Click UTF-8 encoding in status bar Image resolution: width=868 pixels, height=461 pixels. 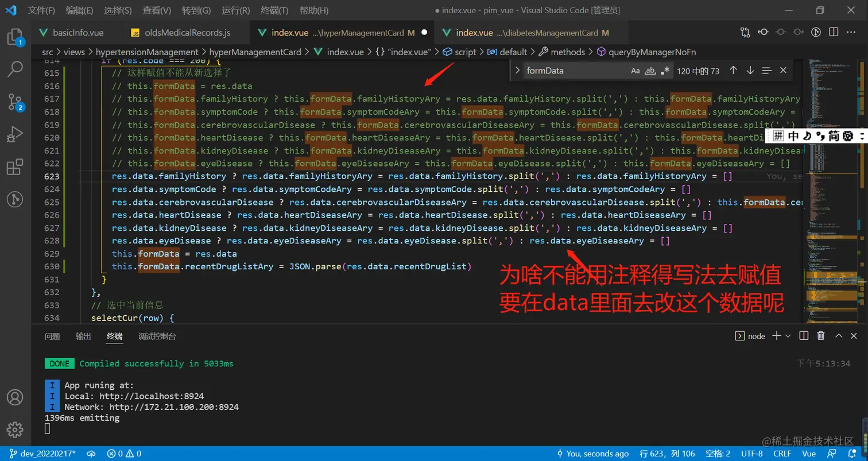[x=751, y=454]
